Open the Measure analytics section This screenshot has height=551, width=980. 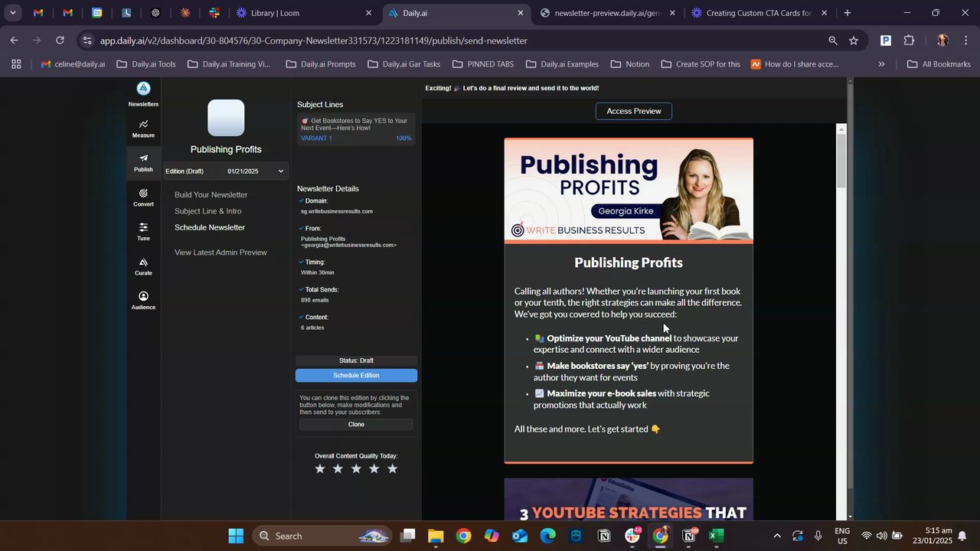143,129
